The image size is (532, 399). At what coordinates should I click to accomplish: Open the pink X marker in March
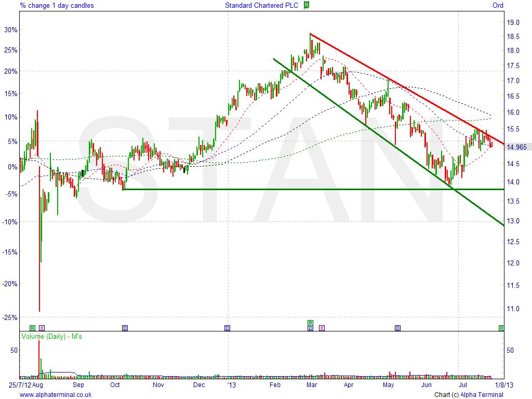click(322, 328)
